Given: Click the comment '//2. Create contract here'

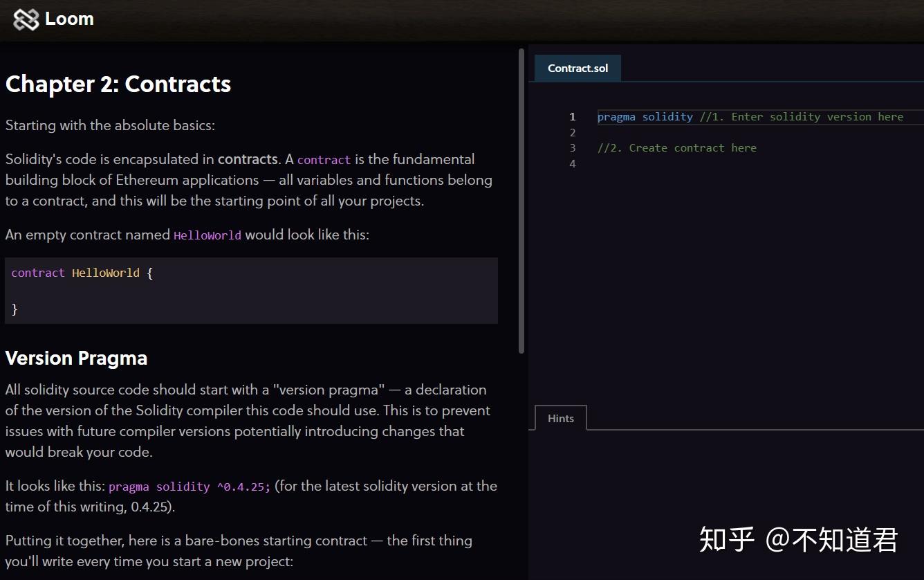Looking at the screenshot, I should [x=676, y=147].
